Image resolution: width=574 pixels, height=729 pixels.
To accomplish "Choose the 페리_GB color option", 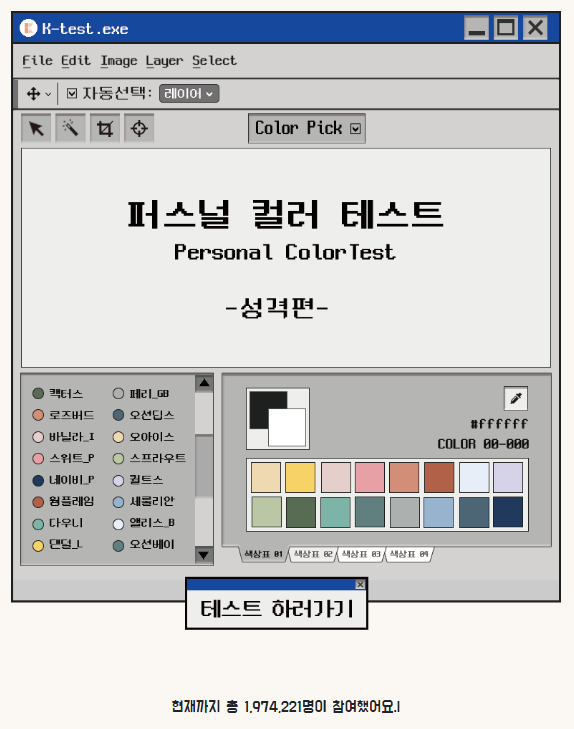I will [x=141, y=394].
